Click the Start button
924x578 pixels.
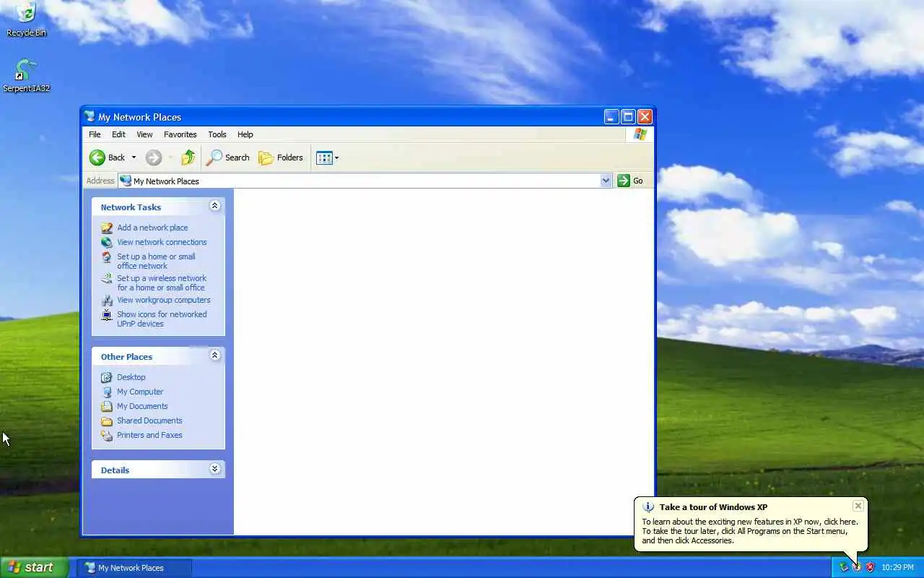coord(34,567)
